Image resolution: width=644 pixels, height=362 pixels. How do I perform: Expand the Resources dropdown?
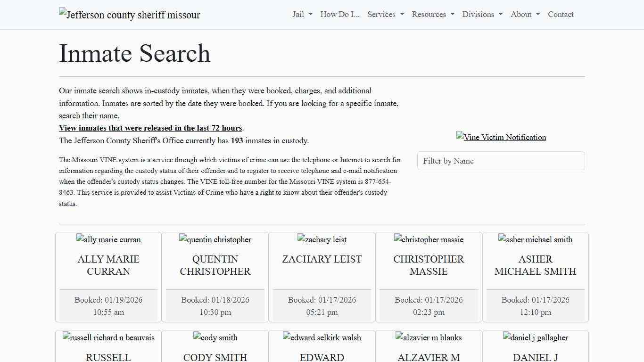coord(432,15)
